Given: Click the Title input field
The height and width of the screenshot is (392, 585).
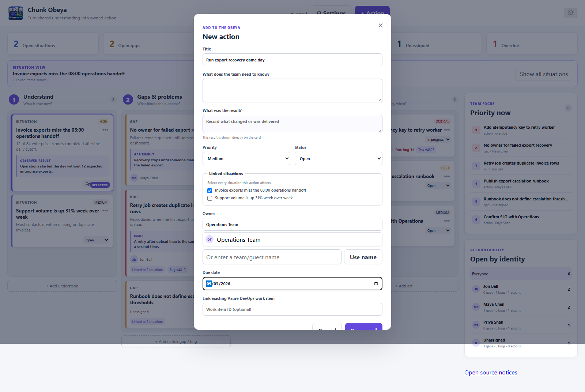Looking at the screenshot, I should coord(292,60).
